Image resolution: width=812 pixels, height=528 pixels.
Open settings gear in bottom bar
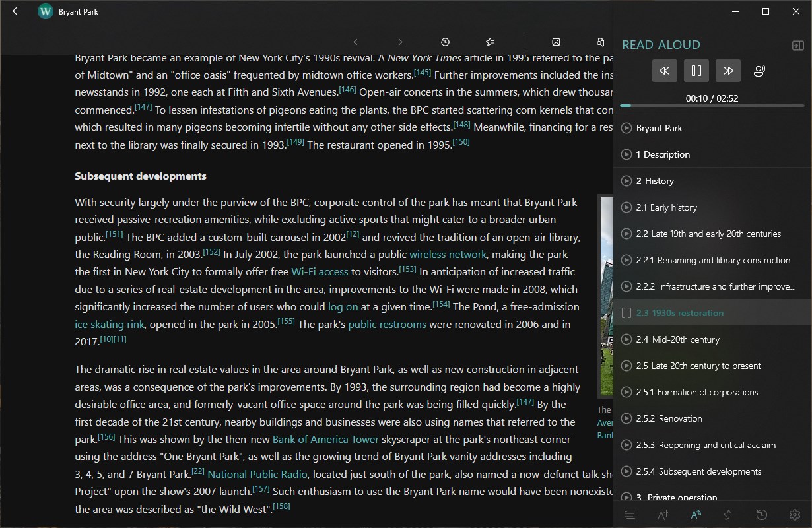click(x=795, y=515)
